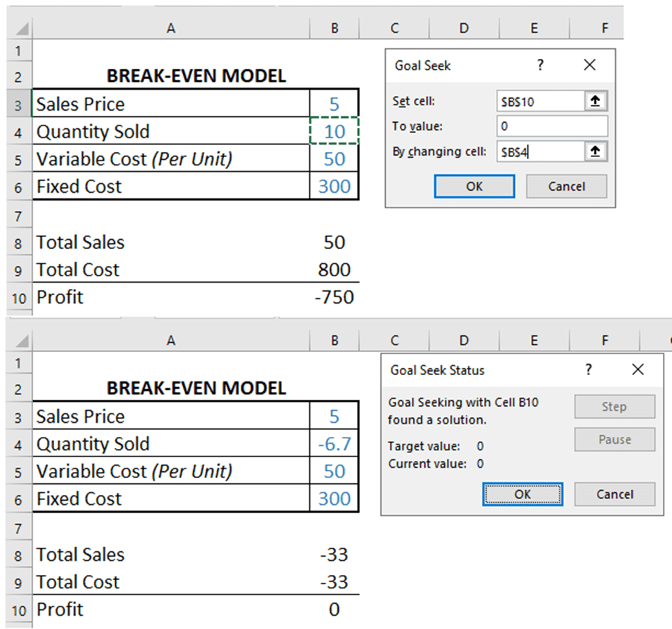Click Profit value 0 in bottom sheet
Viewport: 672px width, 629px height.
pyautogui.click(x=335, y=609)
